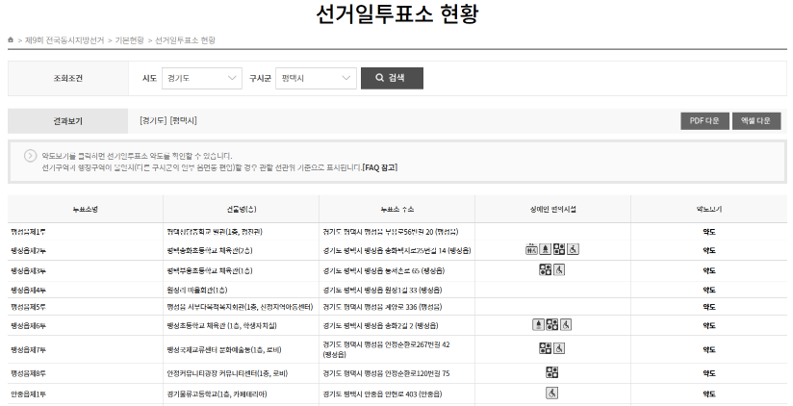Click building cell 팽성초등학교 체육관 (1층, 학생자치실)

tap(222, 326)
